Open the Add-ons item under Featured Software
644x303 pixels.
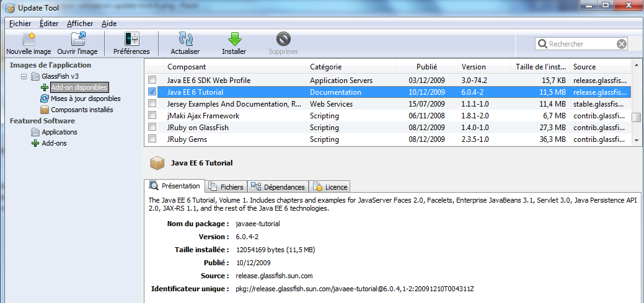coord(54,143)
